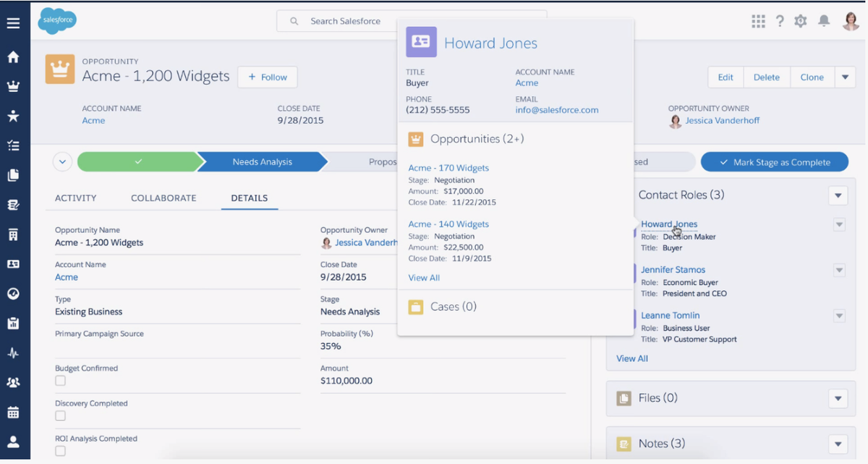Open the Howard Jones contact link
This screenshot has height=464, width=868.
668,224
